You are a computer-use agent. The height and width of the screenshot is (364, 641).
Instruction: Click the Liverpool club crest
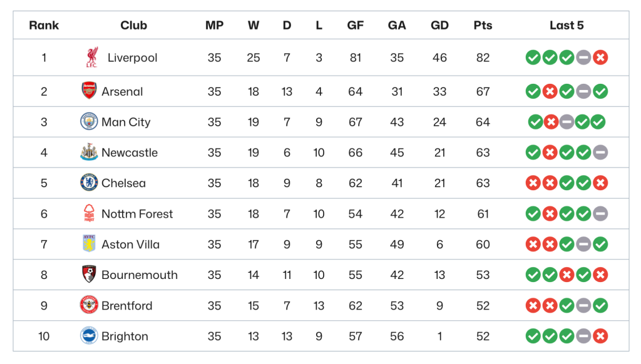pos(92,58)
